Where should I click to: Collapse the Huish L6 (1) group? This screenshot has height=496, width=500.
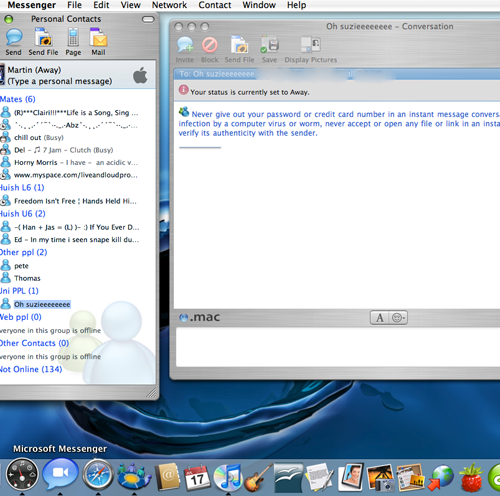point(22,188)
